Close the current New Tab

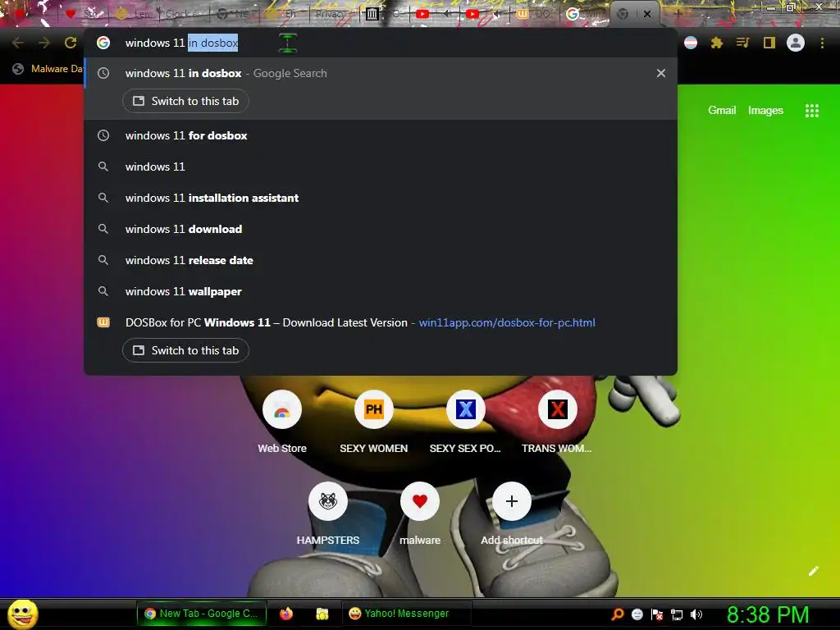tap(647, 14)
